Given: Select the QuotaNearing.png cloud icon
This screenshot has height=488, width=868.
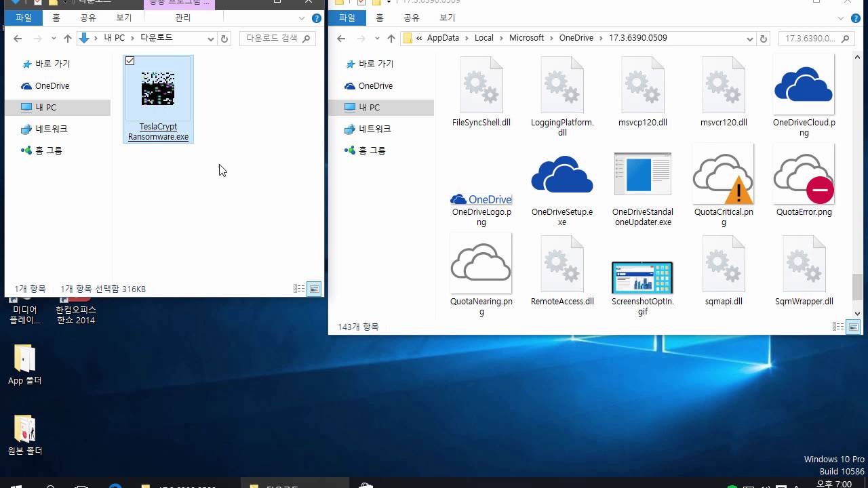Looking at the screenshot, I should [481, 264].
